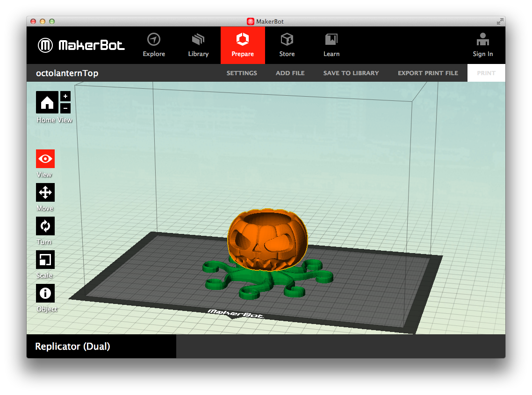Viewport: 532px width, 395px height.
Task: Click the PRINT button
Action: (486, 73)
